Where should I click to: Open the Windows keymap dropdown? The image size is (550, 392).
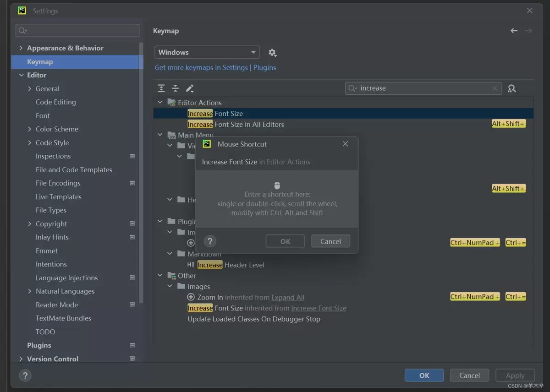tap(207, 52)
